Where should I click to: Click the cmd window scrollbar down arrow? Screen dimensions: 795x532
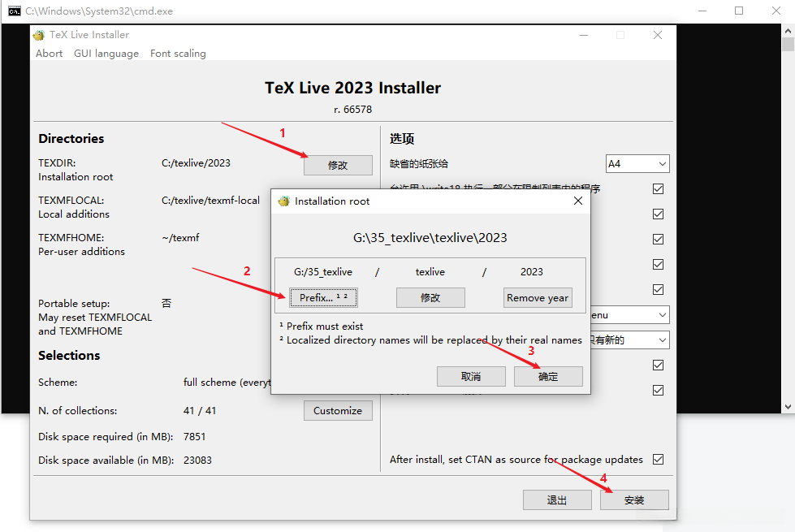pyautogui.click(x=788, y=407)
